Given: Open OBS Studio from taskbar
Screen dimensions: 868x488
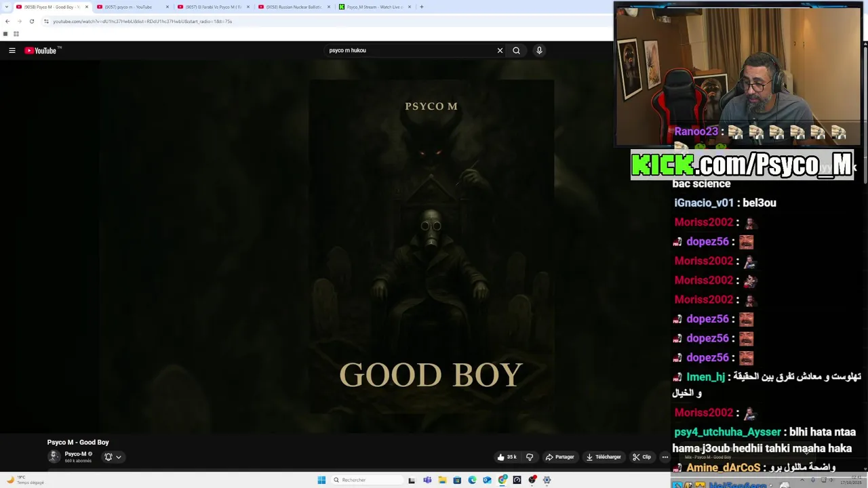Looking at the screenshot, I should [532, 480].
